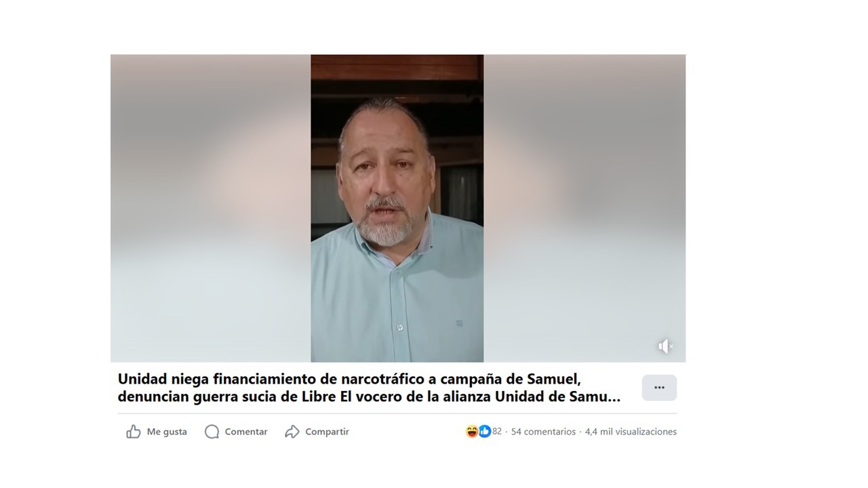Image resolution: width=868 pixels, height=488 pixels.
Task: Click the thumbs-up Me gusta icon
Action: click(134, 432)
